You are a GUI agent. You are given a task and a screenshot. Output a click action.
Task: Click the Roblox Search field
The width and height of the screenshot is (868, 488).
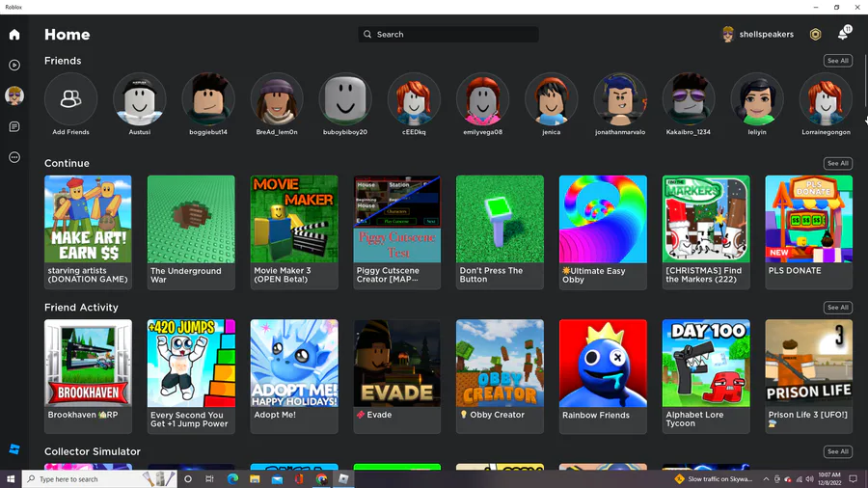point(448,35)
